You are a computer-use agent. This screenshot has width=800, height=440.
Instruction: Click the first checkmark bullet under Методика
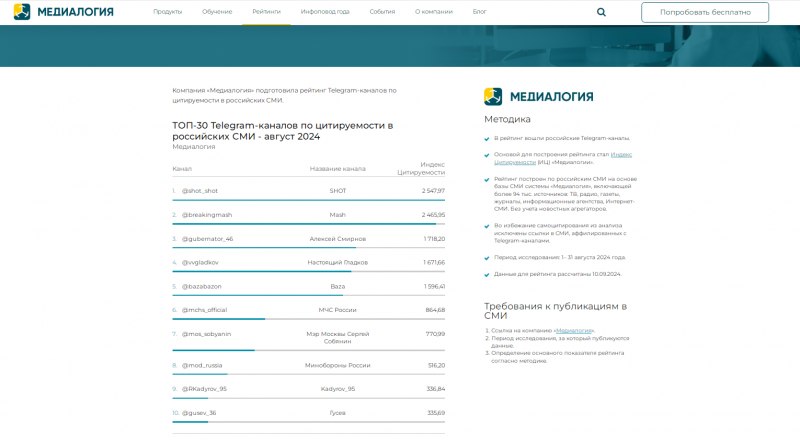point(487,138)
